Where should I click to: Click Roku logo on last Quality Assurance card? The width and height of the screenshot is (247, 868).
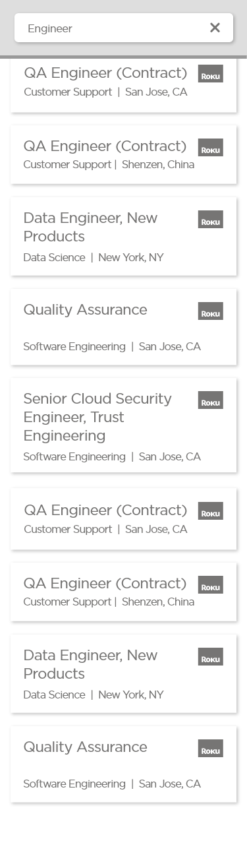pos(211,749)
